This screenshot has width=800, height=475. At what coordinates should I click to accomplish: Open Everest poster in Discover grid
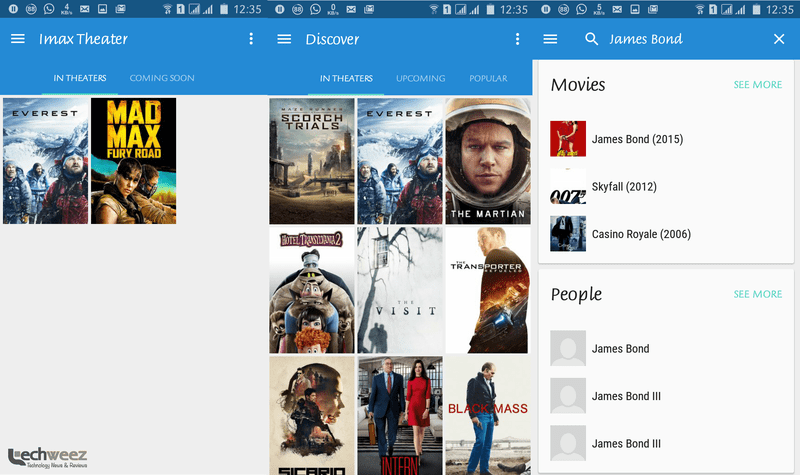(400, 161)
